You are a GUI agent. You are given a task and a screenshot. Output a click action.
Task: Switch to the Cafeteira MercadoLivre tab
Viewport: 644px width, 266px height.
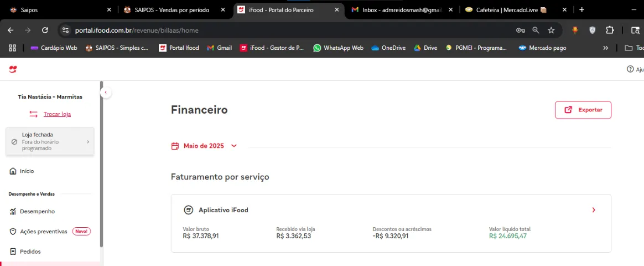pyautogui.click(x=516, y=10)
